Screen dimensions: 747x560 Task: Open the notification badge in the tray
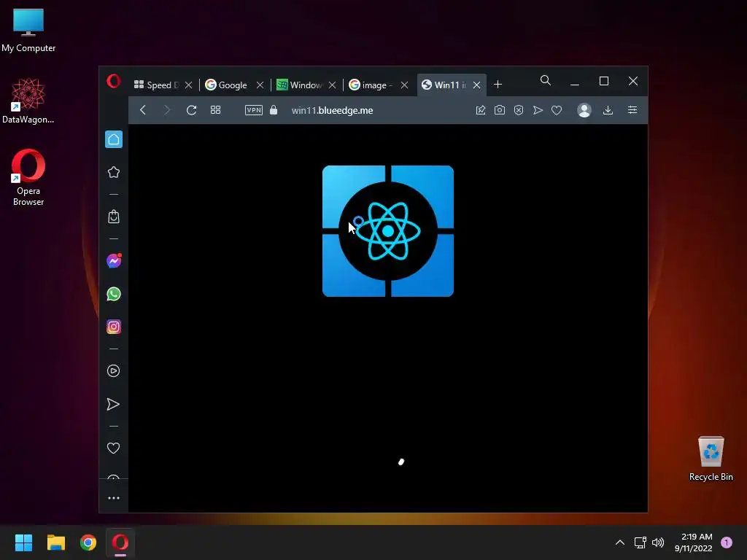click(x=727, y=542)
